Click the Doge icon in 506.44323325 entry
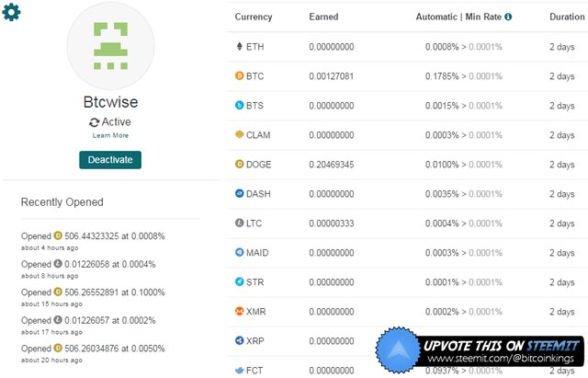 tap(58, 235)
